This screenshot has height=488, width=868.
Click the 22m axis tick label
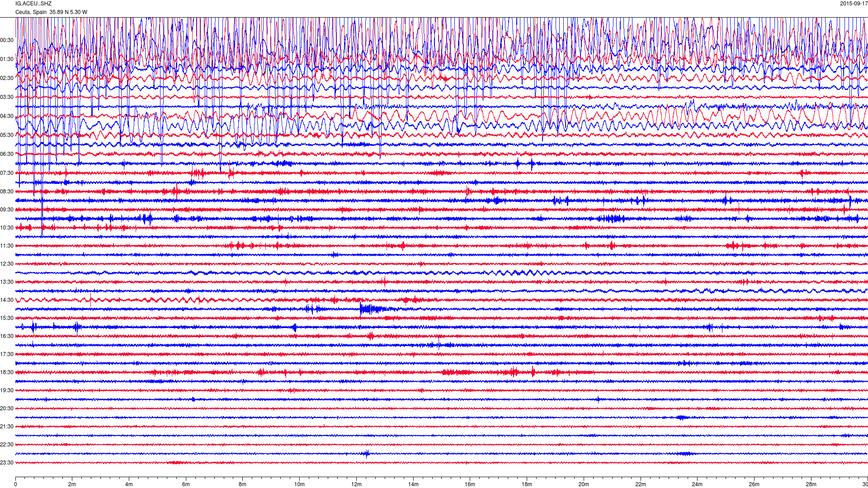point(641,484)
